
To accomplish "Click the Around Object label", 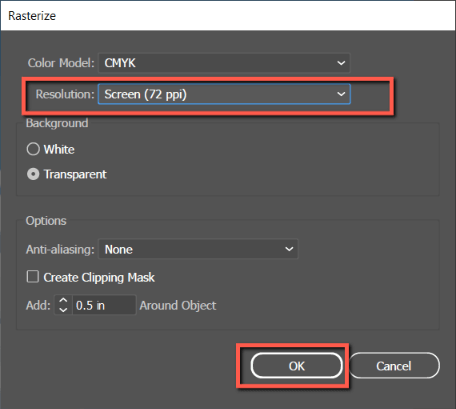I will click(178, 305).
